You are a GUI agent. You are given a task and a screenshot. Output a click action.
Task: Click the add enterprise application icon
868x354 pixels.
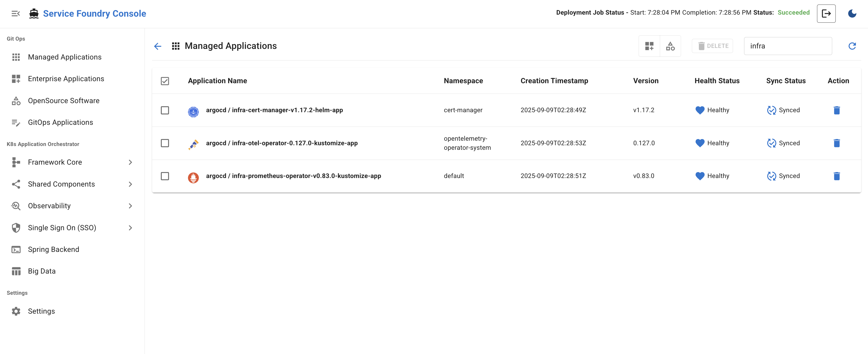(649, 46)
